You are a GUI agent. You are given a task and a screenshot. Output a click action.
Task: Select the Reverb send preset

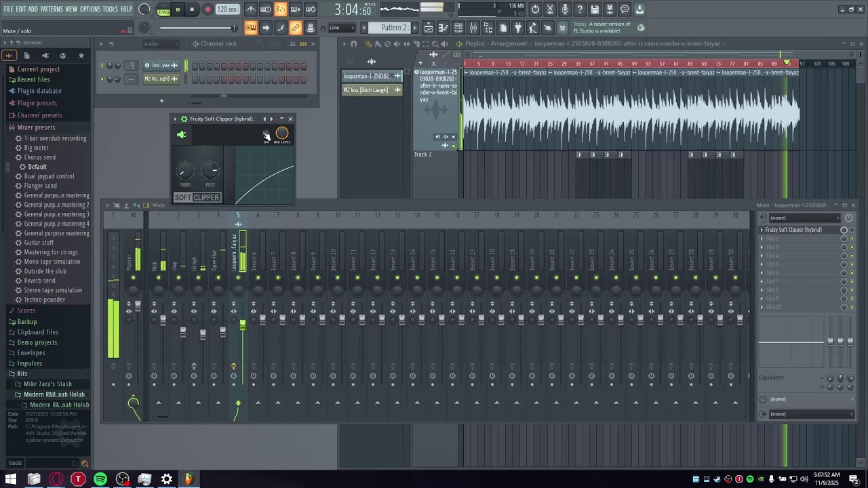click(40, 281)
